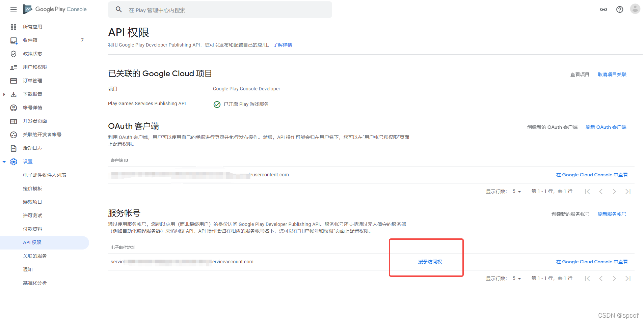The image size is (644, 322).
Task: Copy page link via link icon
Action: pos(603,9)
